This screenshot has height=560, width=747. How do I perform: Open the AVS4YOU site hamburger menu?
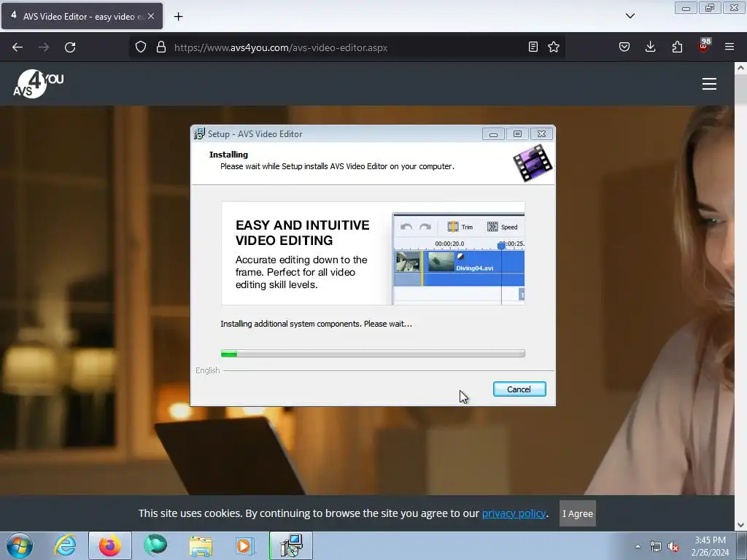[709, 84]
